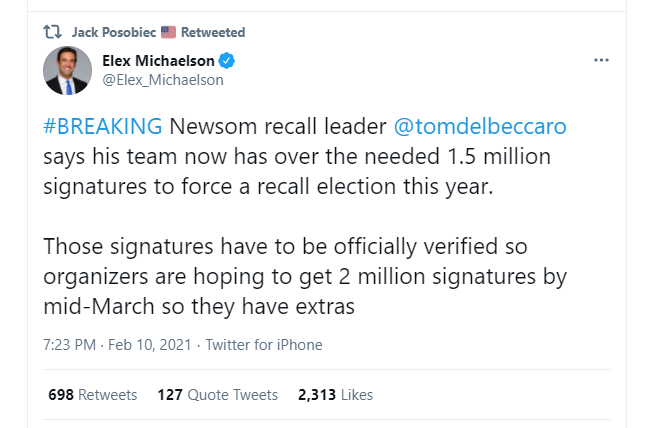645x428 pixels.
Task: Click the Retweeted label in the header
Action: pos(213,32)
